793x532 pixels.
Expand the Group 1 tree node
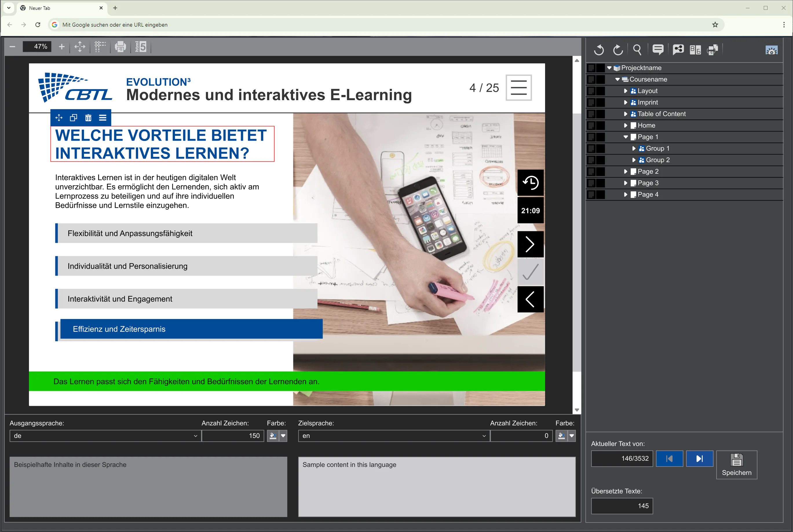tap(634, 148)
